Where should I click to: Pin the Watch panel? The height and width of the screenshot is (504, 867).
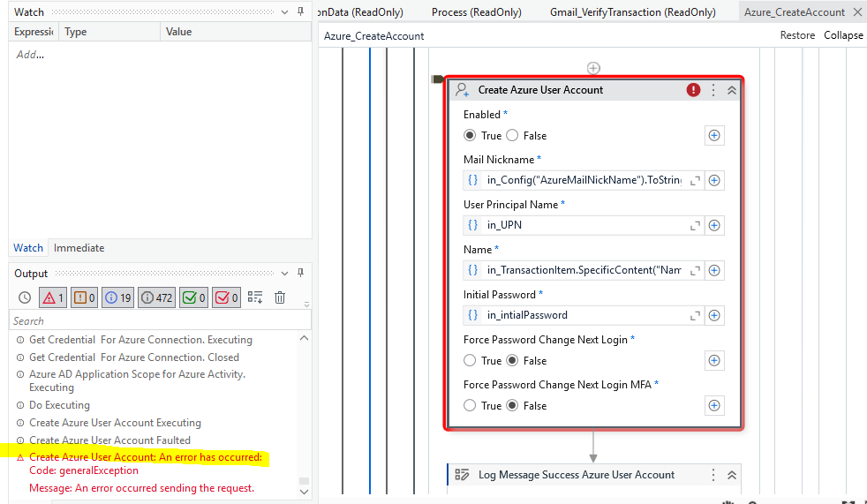coord(301,11)
